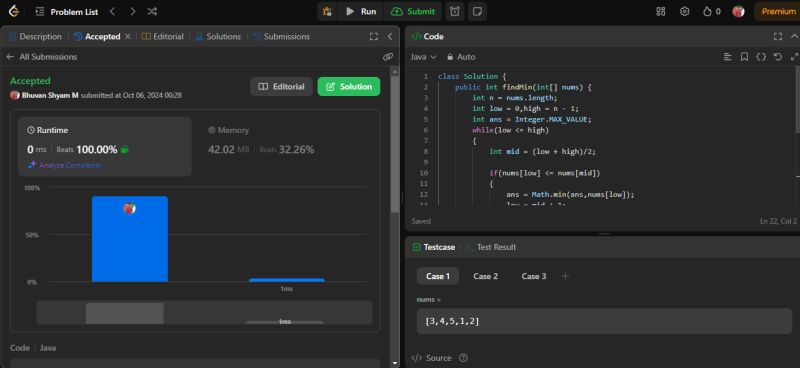
Task: Collapse the Code panel chevron
Action: coord(794,37)
